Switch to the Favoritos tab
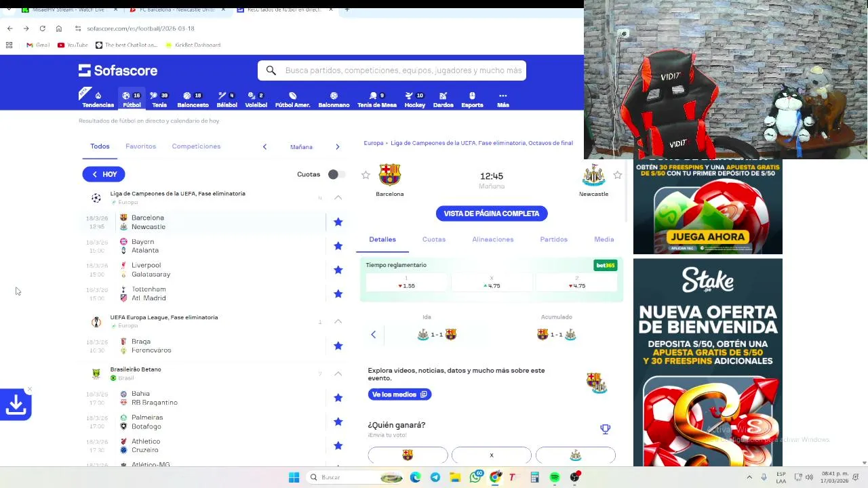The height and width of the screenshot is (488, 868). (x=140, y=146)
